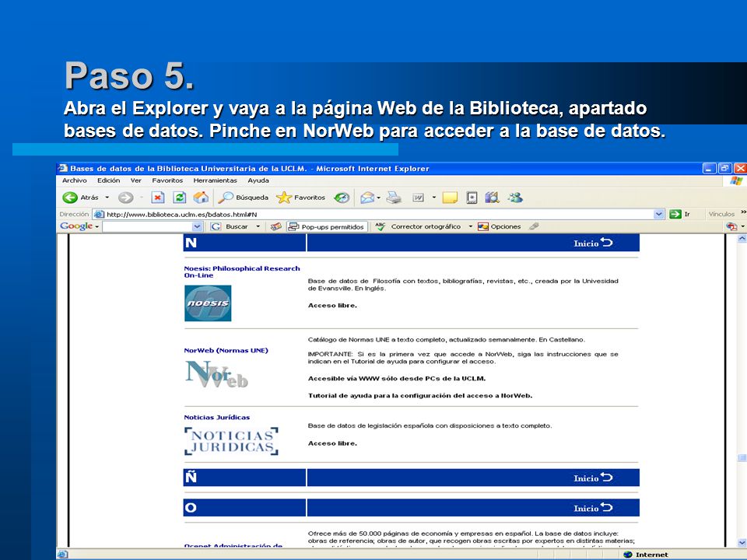The height and width of the screenshot is (560, 747).
Task: Open the Google logo dropdown menu
Action: [x=79, y=226]
